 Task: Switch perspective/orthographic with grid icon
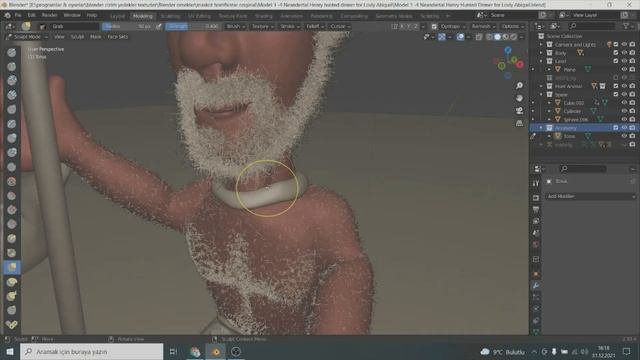[x=519, y=123]
